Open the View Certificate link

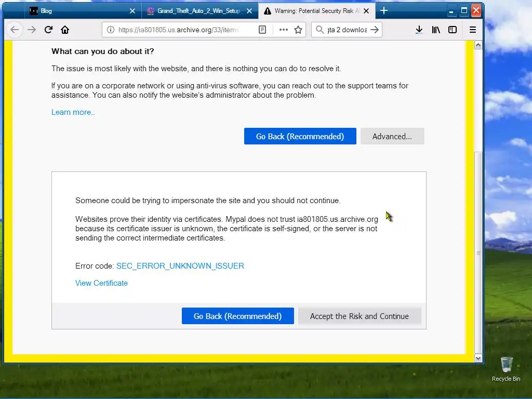coord(101,283)
